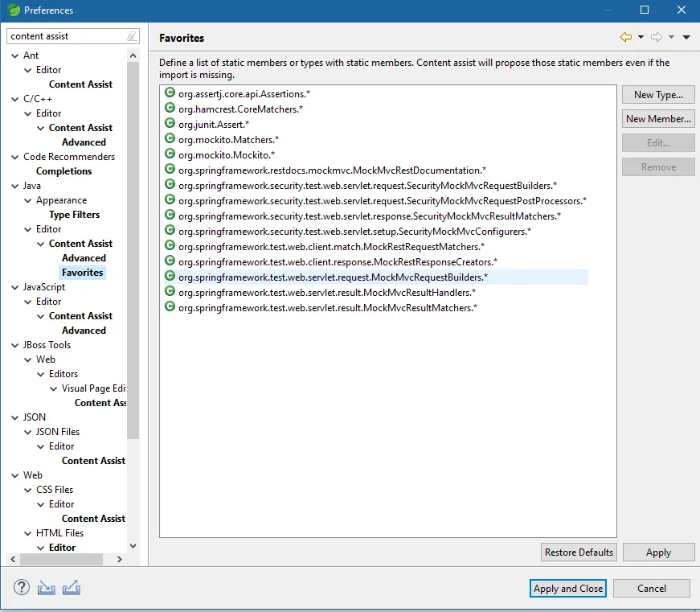Screen dimensions: 700x612
Task: Collapse the Java tree node
Action: [14, 187]
